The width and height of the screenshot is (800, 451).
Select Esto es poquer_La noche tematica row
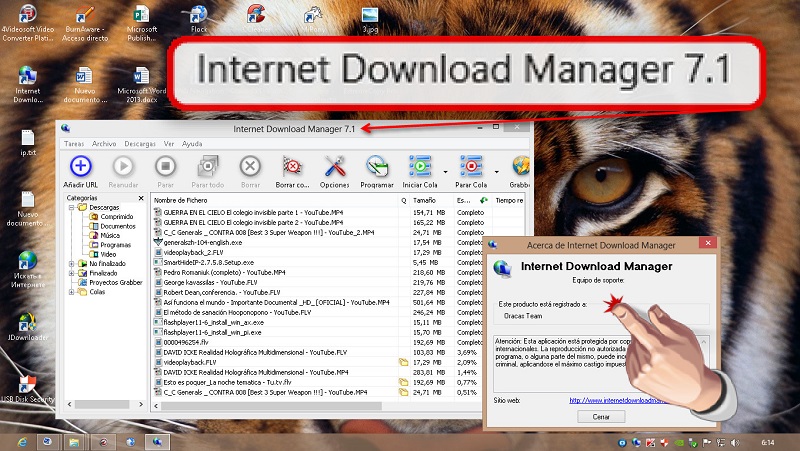(227, 382)
